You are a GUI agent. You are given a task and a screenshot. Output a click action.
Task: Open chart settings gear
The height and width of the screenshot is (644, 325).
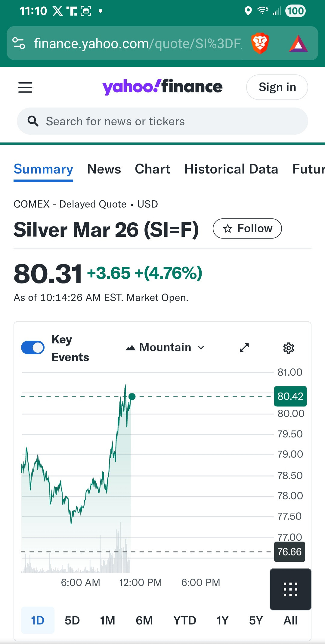289,348
